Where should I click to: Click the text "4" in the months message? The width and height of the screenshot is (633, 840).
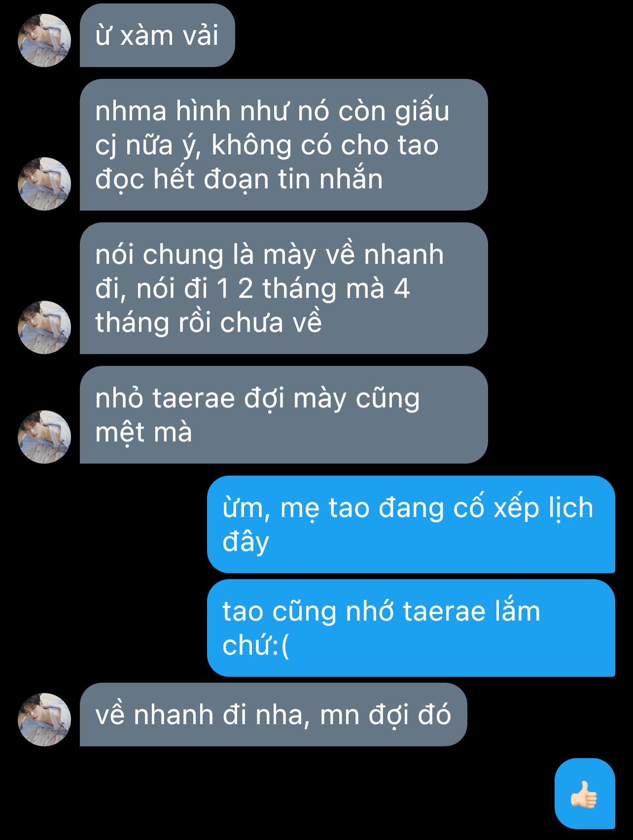tap(402, 288)
